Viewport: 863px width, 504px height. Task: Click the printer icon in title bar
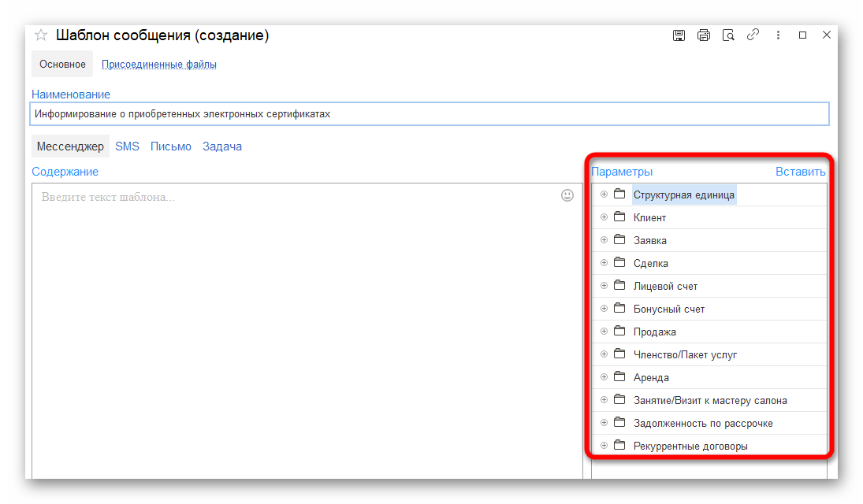(703, 35)
